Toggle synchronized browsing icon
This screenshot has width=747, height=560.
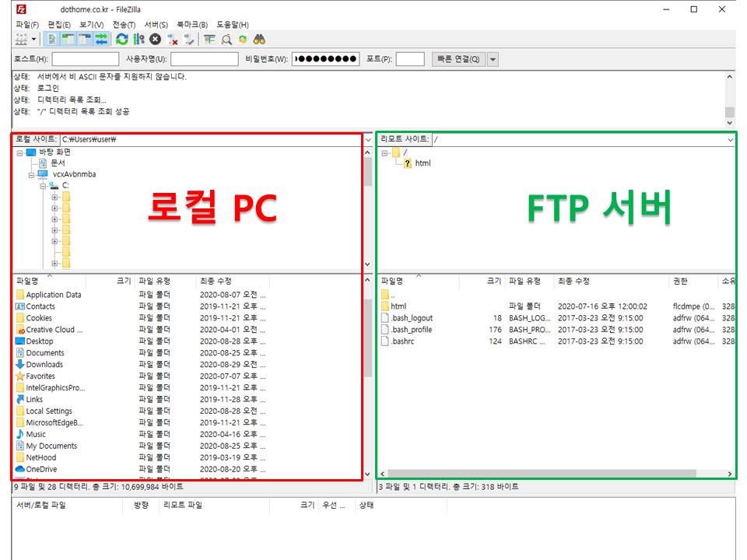(243, 40)
